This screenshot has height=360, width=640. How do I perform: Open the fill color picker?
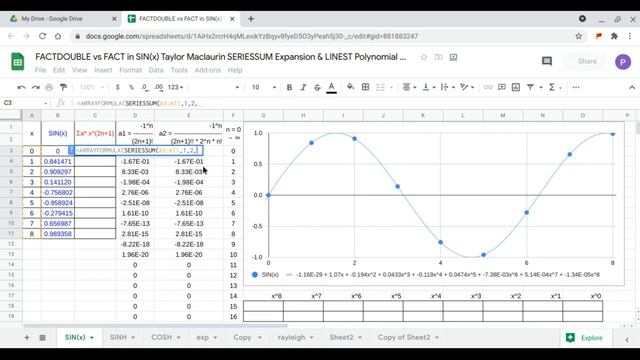350,87
